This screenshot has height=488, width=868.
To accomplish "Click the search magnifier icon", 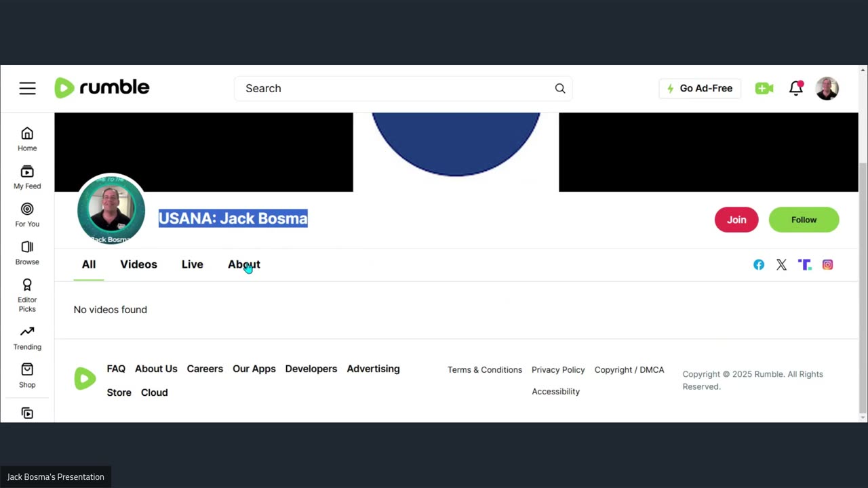I will click(x=560, y=88).
